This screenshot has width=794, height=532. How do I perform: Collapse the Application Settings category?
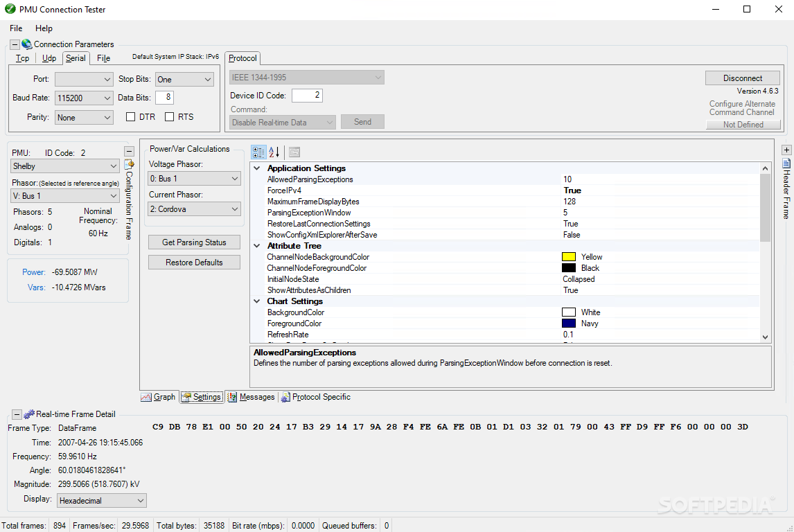257,168
